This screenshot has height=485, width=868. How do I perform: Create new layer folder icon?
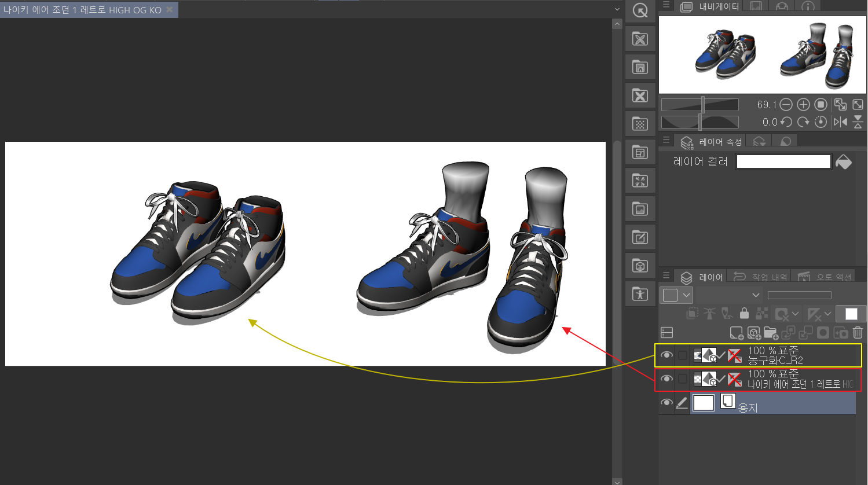pos(771,333)
